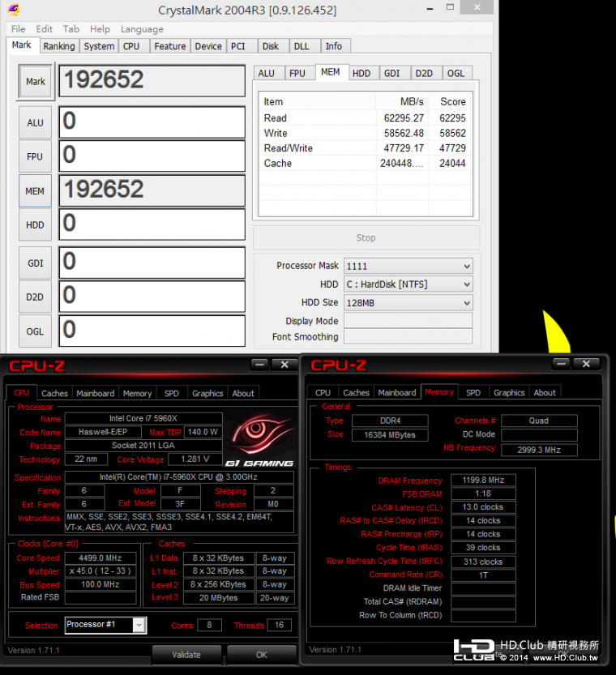Click the Validate button in CPU-Z

[x=186, y=655]
